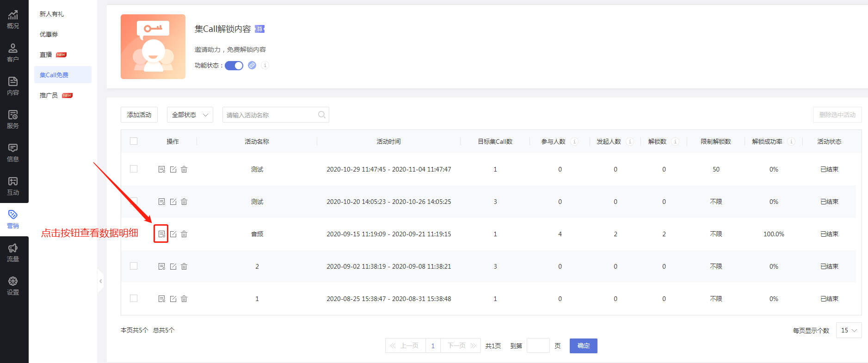The image size is (868, 363).
Task: Toggle the 功能状态 switch
Action: coord(234,65)
